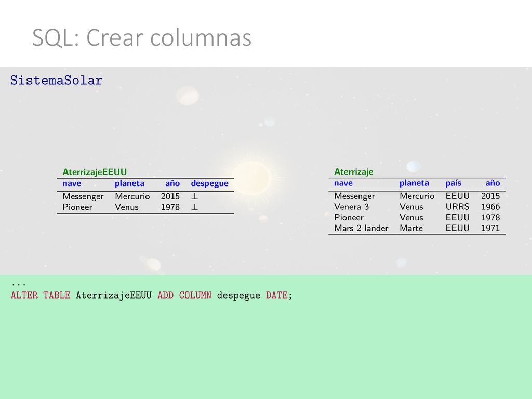This screenshot has width=532, height=399.
Task: Select the "URRS" cell
Action: 458,207
